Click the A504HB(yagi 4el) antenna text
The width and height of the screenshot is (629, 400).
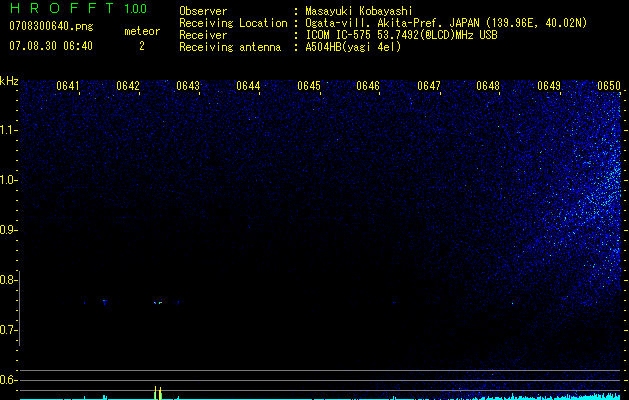point(353,47)
